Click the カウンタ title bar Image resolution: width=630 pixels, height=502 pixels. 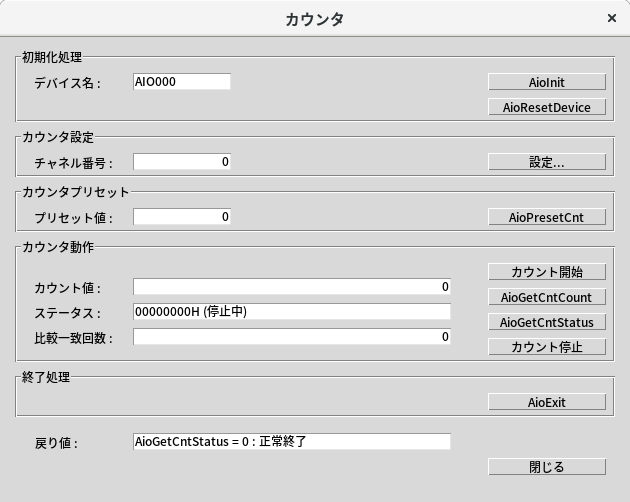tap(314, 18)
